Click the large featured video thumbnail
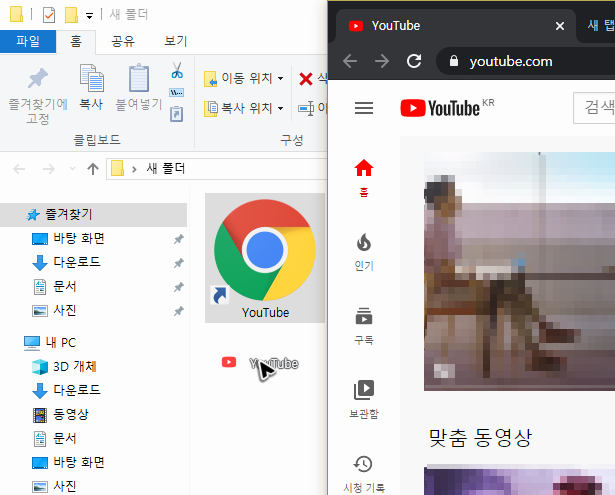 point(519,271)
